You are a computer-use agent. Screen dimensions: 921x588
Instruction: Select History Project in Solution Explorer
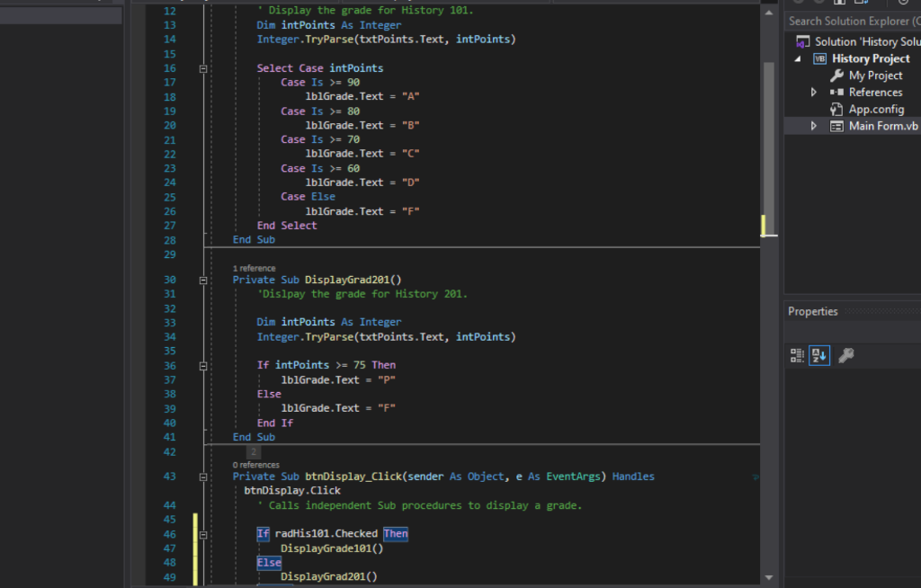871,58
